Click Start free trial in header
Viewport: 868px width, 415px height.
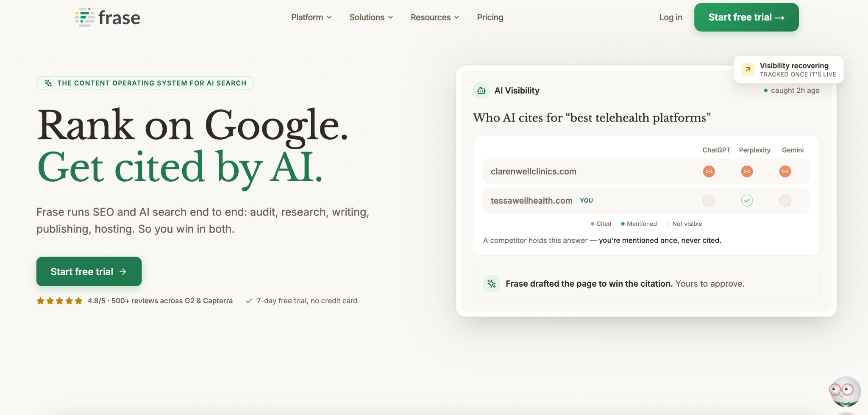click(746, 17)
